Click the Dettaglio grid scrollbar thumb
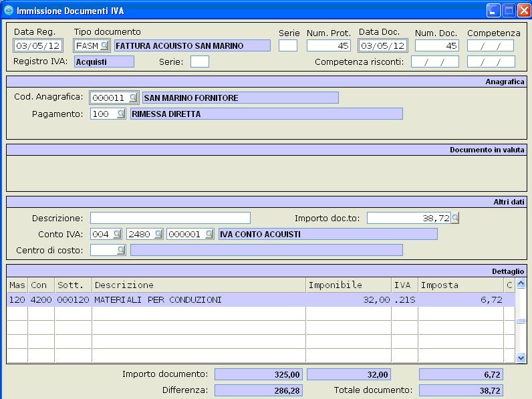 click(x=521, y=321)
